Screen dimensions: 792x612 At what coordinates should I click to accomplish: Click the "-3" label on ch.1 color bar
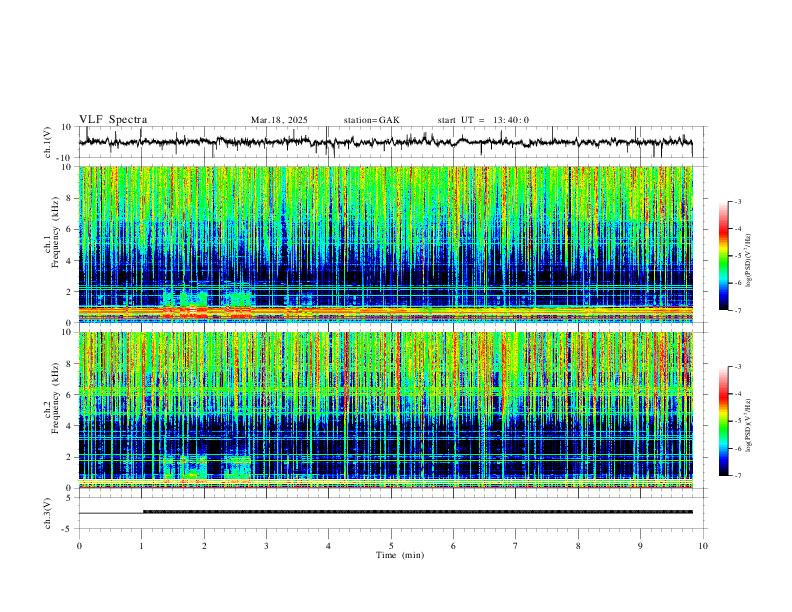736,201
